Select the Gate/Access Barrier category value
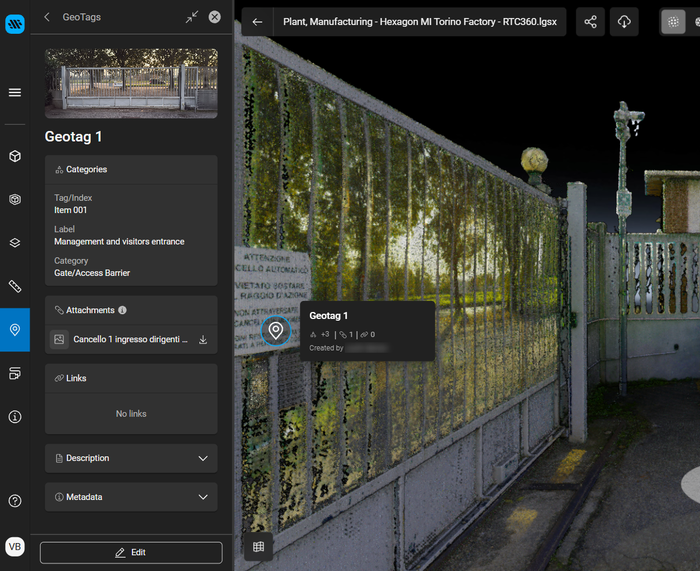 [92, 273]
